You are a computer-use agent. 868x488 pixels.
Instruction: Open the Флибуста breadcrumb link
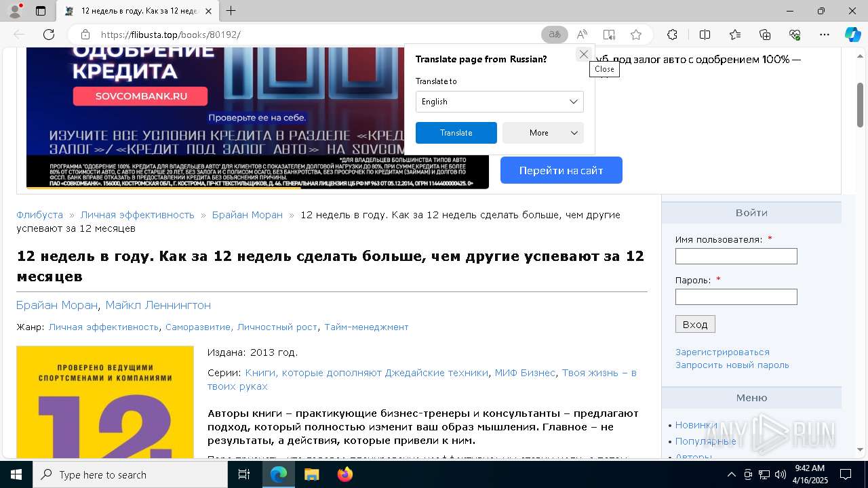[x=39, y=215]
